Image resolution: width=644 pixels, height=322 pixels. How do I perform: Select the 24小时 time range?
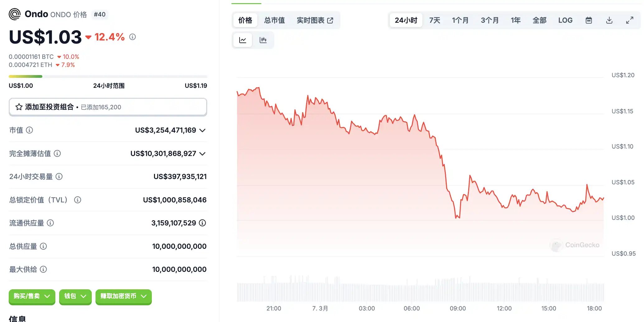click(x=406, y=20)
